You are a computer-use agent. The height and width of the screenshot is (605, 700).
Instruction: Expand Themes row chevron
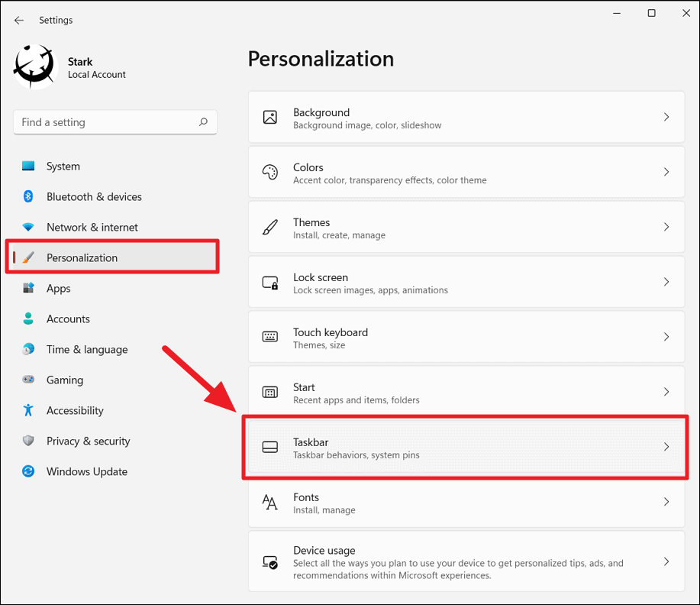pyautogui.click(x=666, y=227)
